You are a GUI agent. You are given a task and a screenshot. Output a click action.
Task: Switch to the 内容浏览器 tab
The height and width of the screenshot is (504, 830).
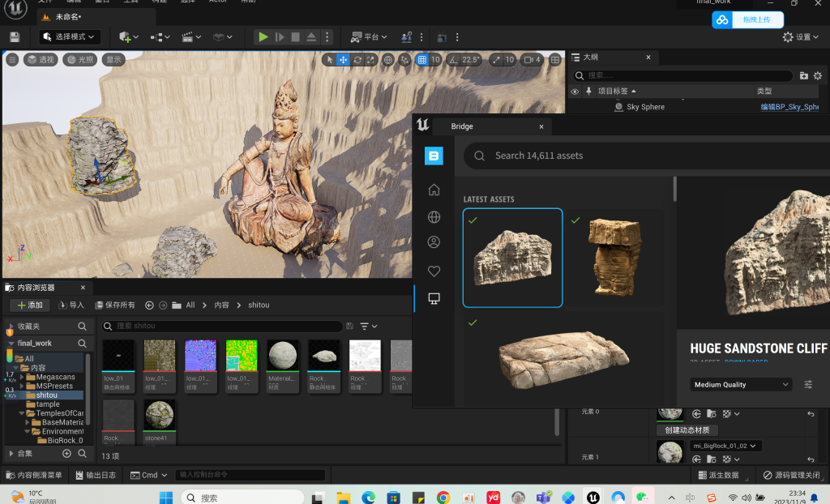(x=36, y=288)
